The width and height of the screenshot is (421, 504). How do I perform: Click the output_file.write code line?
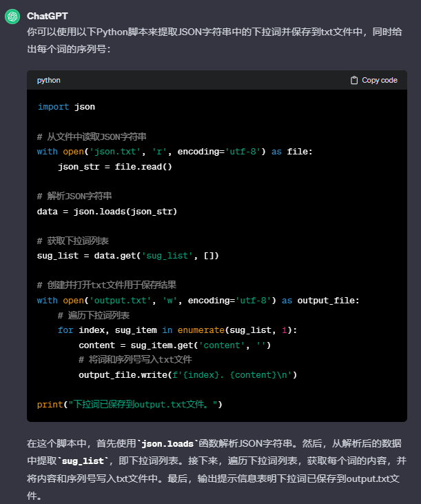point(188,375)
